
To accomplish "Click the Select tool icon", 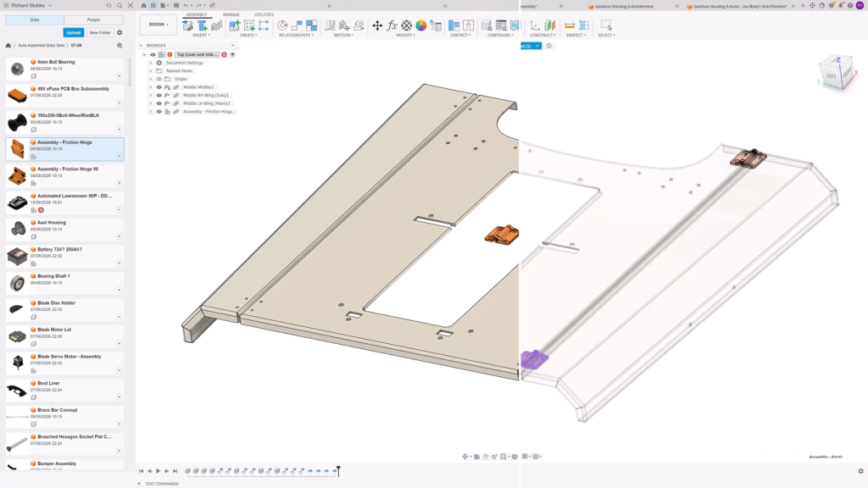I will click(606, 25).
